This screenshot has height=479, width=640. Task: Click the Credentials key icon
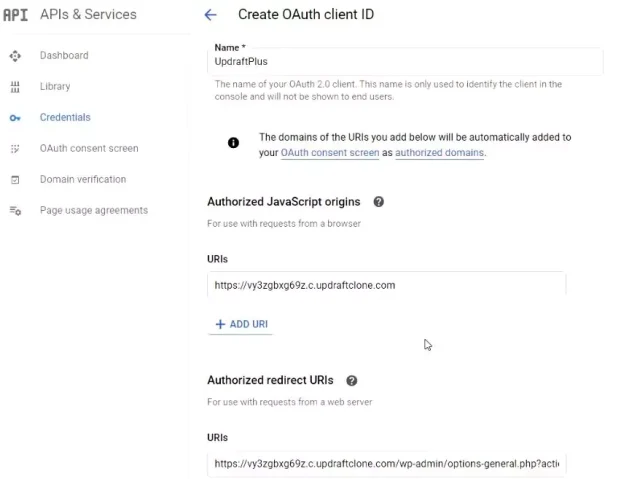15,118
